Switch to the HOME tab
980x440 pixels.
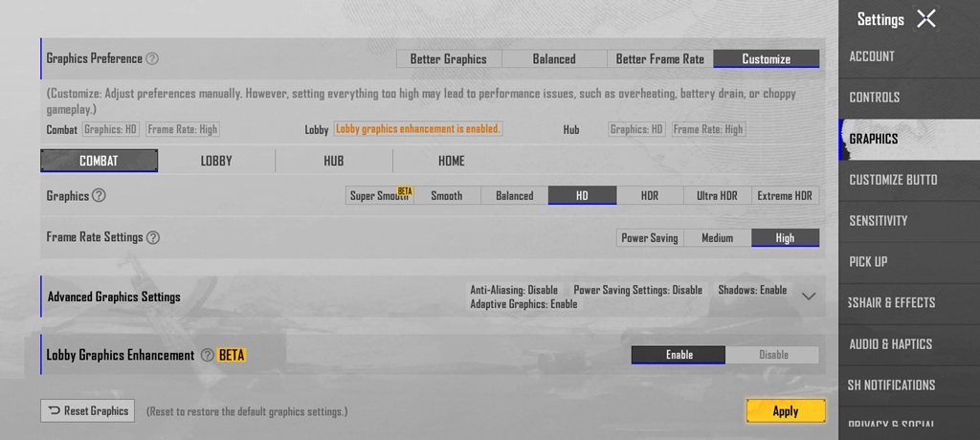tap(451, 161)
